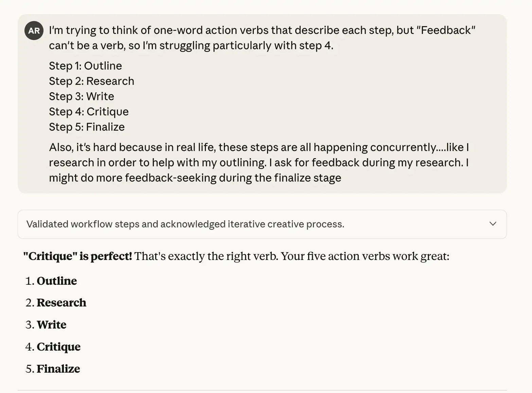The width and height of the screenshot is (532, 393).
Task: Click 'Step 5: Finalize' in user message
Action: 87,127
